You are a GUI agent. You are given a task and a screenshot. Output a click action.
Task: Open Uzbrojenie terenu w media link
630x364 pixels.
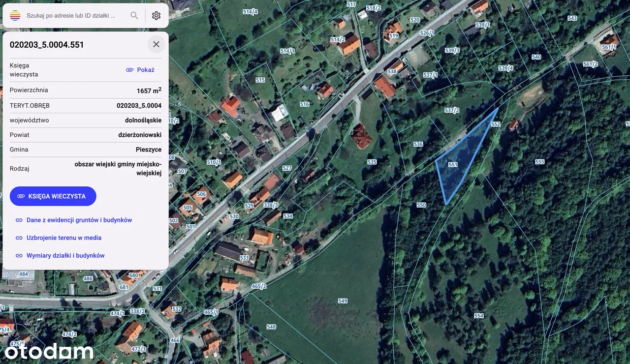pos(63,238)
